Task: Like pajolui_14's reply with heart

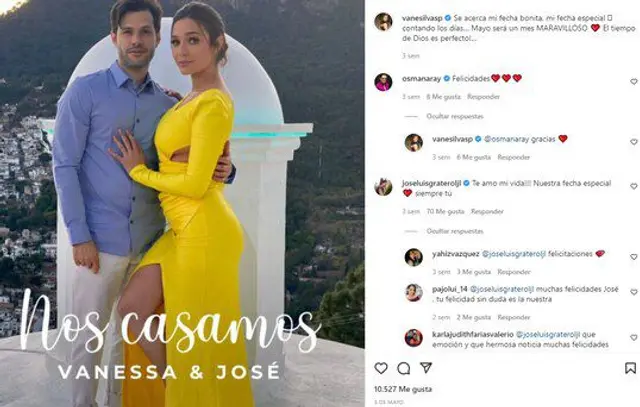Action: click(x=633, y=292)
